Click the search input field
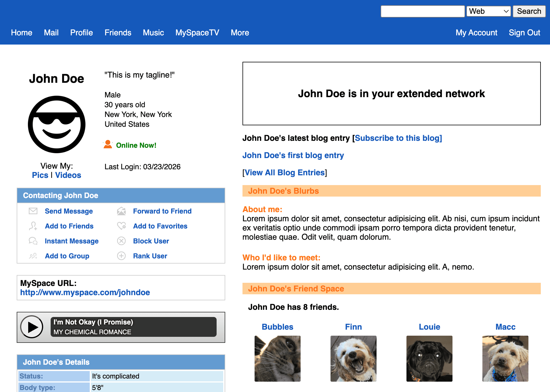 (x=422, y=11)
